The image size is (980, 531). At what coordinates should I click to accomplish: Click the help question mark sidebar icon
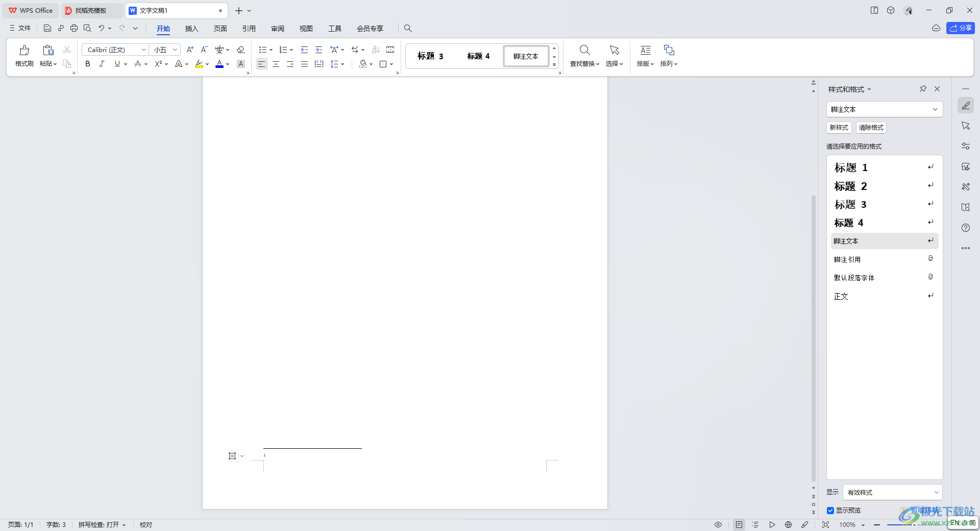(966, 228)
